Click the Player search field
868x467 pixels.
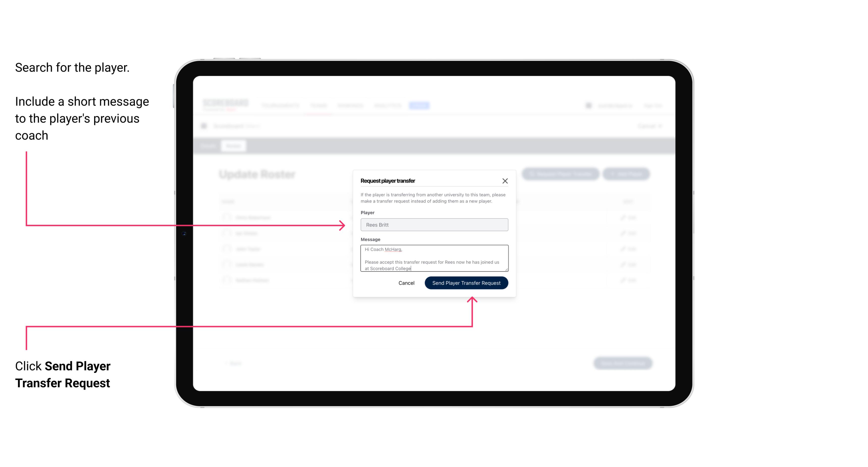tap(433, 225)
